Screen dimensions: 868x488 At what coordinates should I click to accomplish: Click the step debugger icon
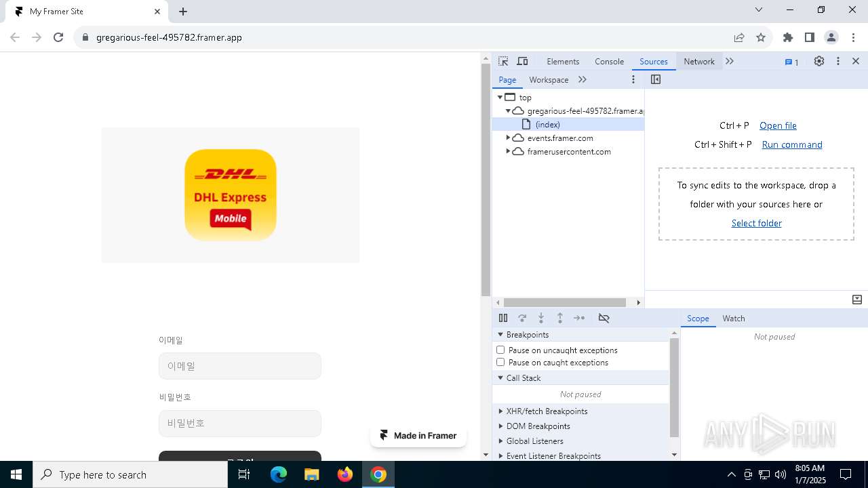coord(579,318)
